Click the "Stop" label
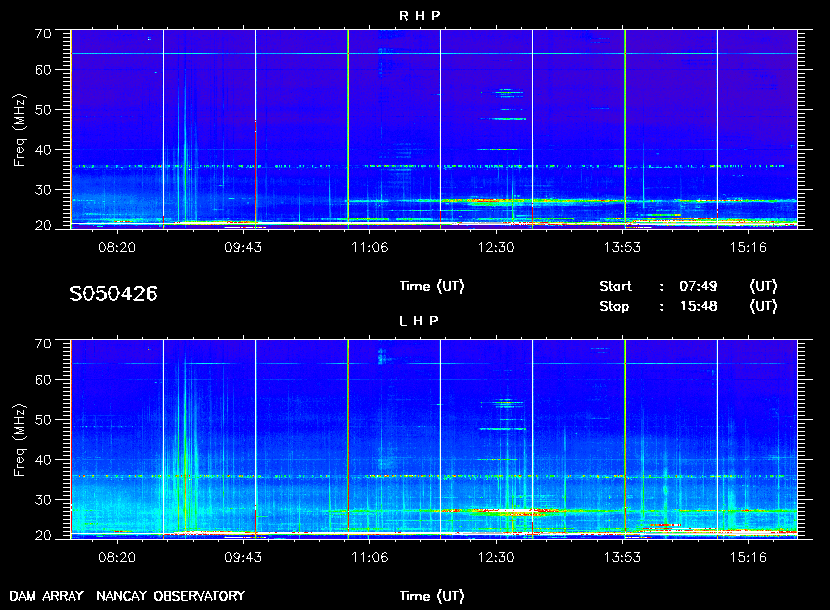 (614, 307)
